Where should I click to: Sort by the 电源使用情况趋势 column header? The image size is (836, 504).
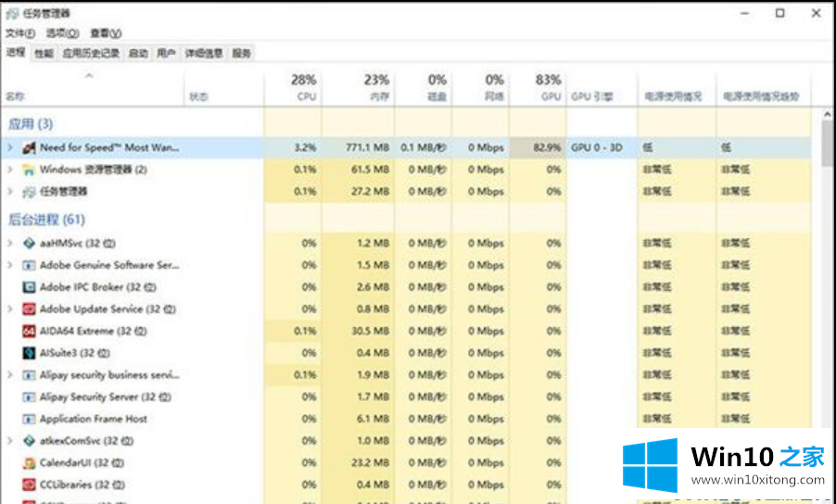[764, 87]
